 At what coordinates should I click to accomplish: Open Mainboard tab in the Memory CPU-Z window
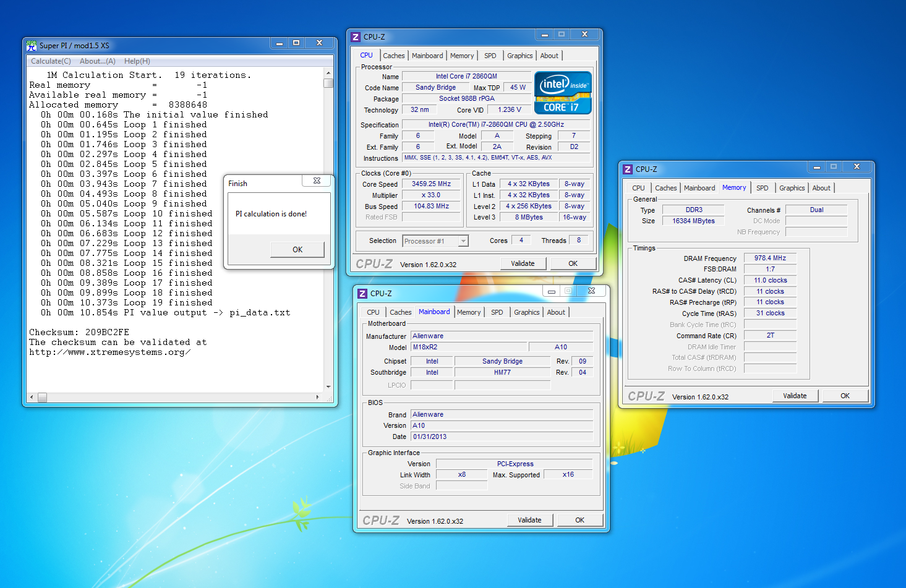click(699, 188)
